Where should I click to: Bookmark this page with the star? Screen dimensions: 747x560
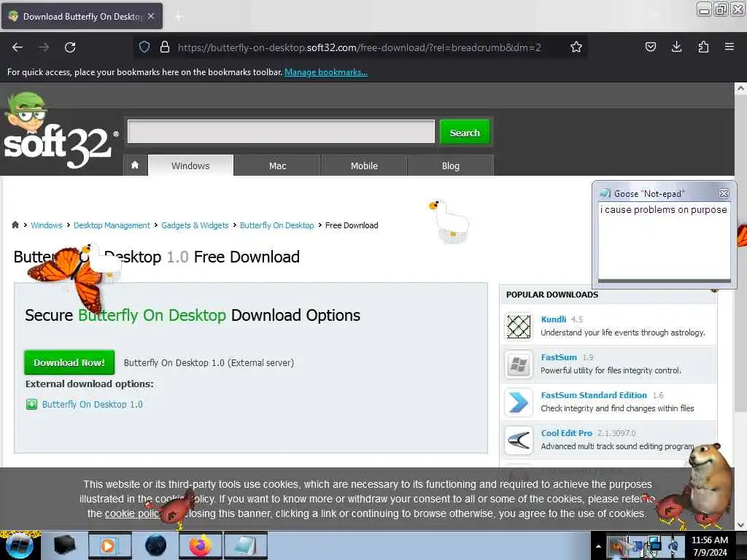click(x=576, y=47)
